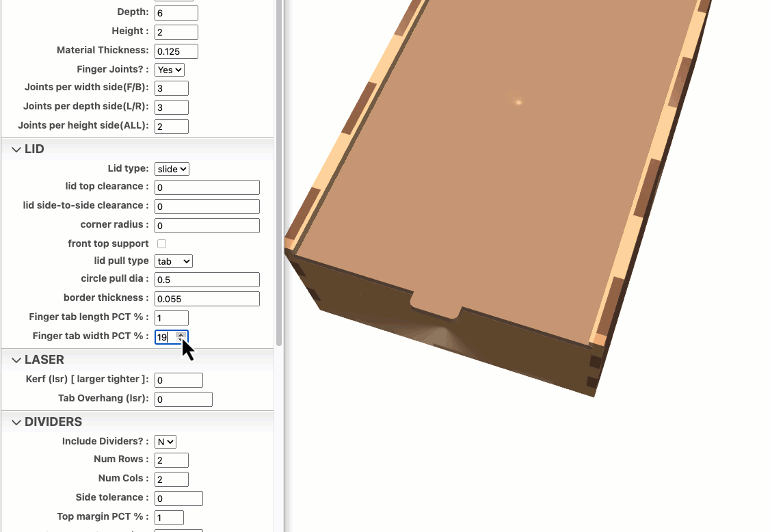The height and width of the screenshot is (532, 770).
Task: Click the Finger tab length PCT field
Action: point(172,319)
